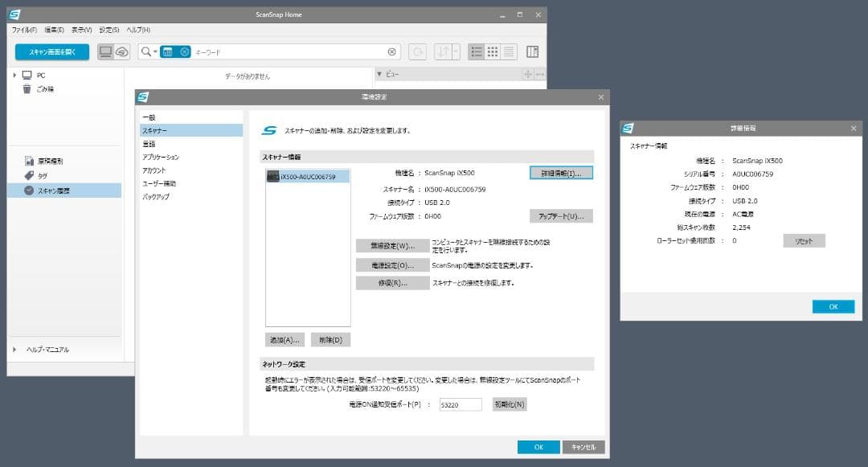Remove the calendar date filter from the search
Screen dimensions: 868x467
click(185, 51)
